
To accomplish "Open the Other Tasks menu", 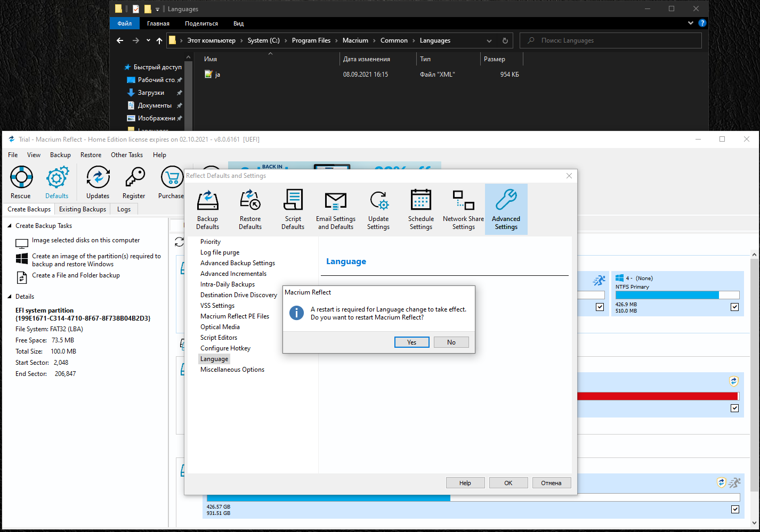I will tap(126, 155).
